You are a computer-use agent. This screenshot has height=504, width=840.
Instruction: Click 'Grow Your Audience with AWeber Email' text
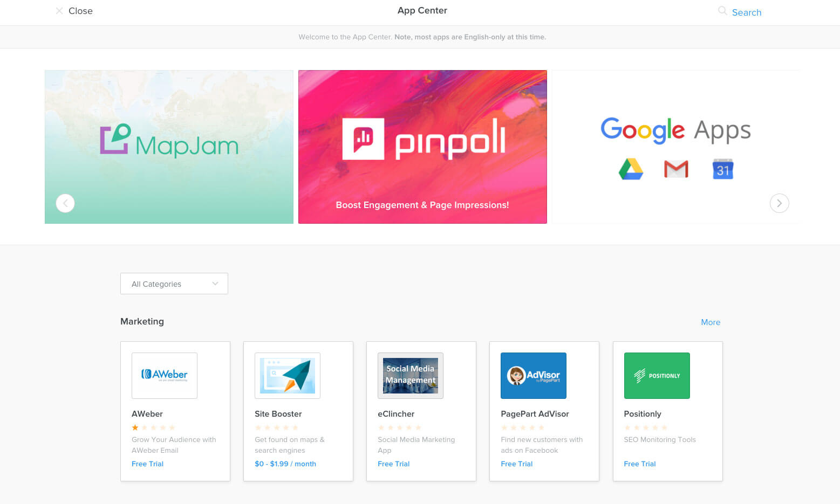(x=174, y=445)
